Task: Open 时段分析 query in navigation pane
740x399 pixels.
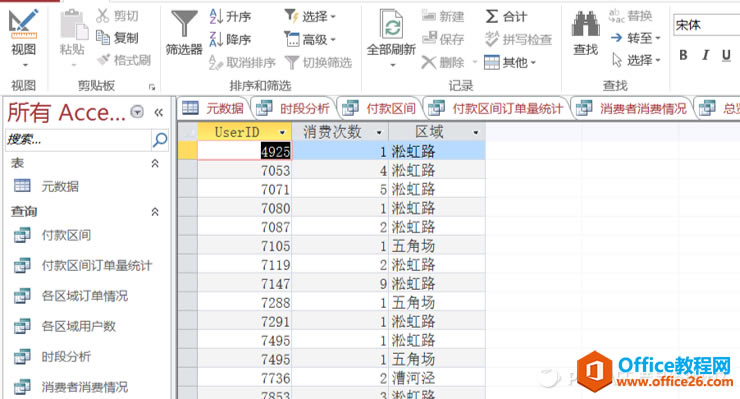Action: tap(52, 357)
